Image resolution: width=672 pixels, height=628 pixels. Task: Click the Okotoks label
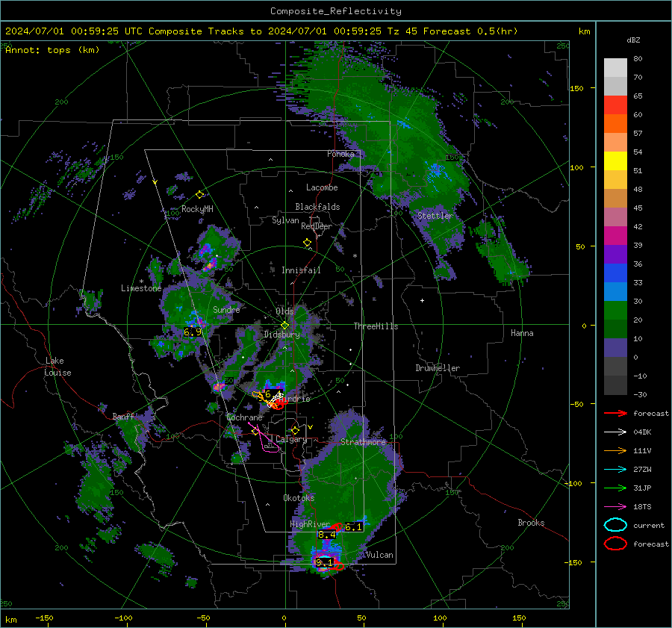(299, 498)
